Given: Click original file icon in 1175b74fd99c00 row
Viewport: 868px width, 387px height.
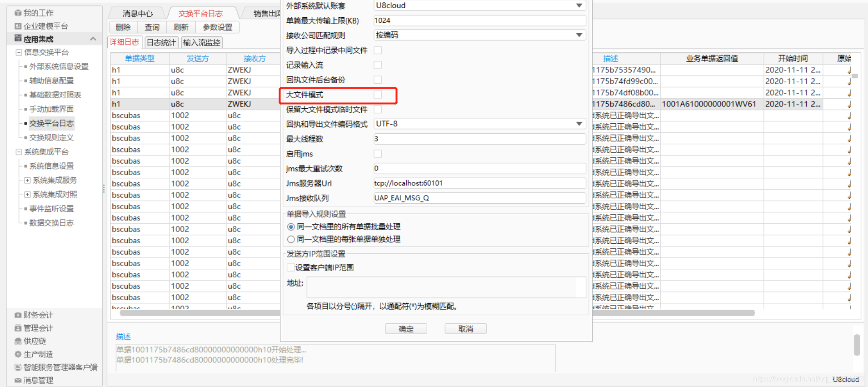Looking at the screenshot, I should [849, 81].
